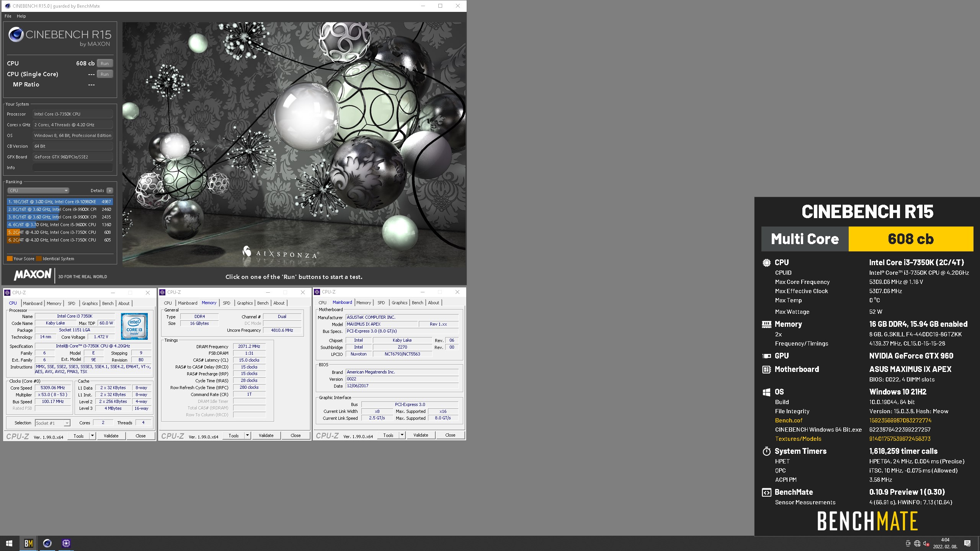Open the Windows Start menu
Image resolution: width=980 pixels, height=551 pixels.
point(9,543)
